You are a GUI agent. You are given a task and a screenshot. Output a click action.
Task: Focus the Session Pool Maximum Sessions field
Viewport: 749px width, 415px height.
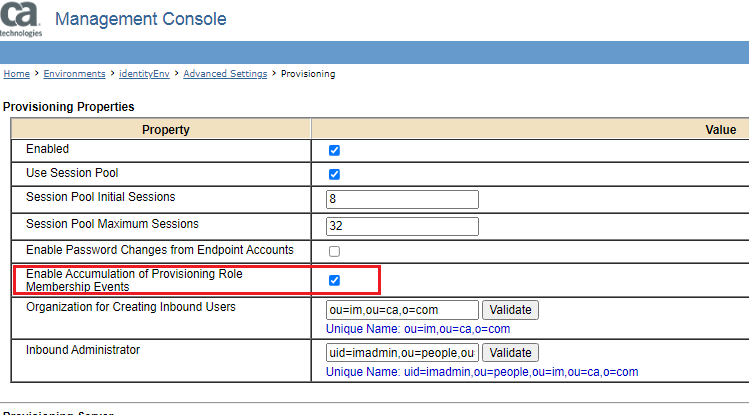402,226
